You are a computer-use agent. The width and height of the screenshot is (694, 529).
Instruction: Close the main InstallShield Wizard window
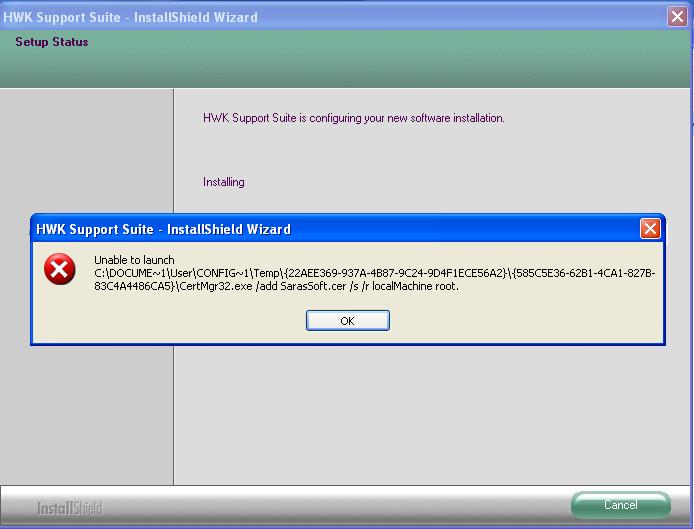click(x=677, y=17)
